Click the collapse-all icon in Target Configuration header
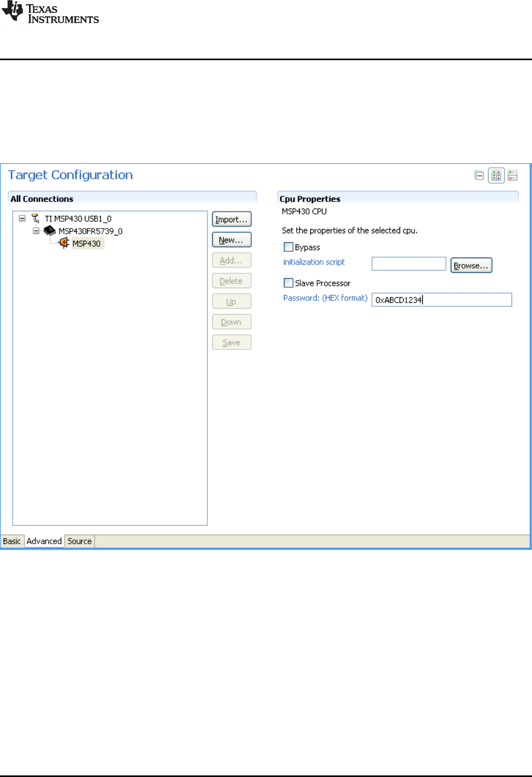The width and height of the screenshot is (532, 777). [x=479, y=175]
